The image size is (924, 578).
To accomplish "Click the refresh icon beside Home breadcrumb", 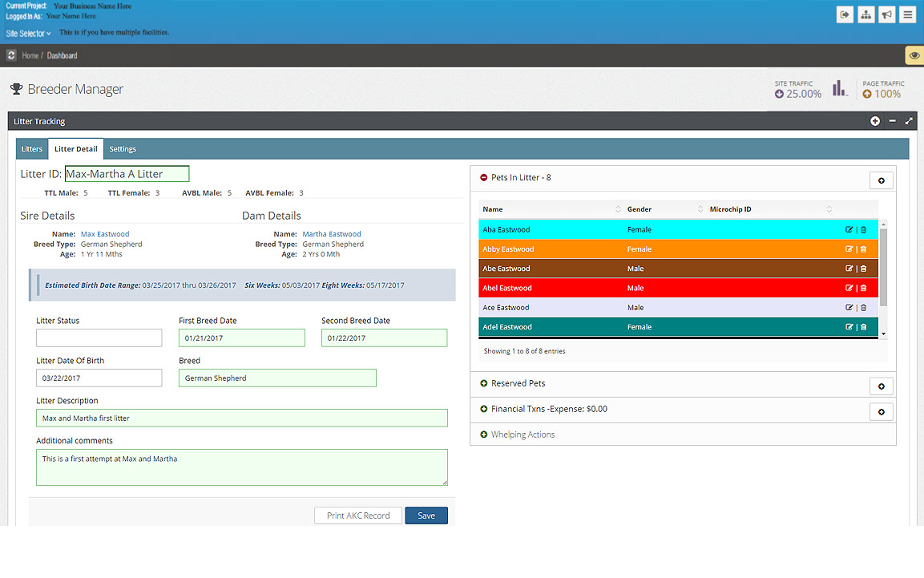I will point(11,55).
